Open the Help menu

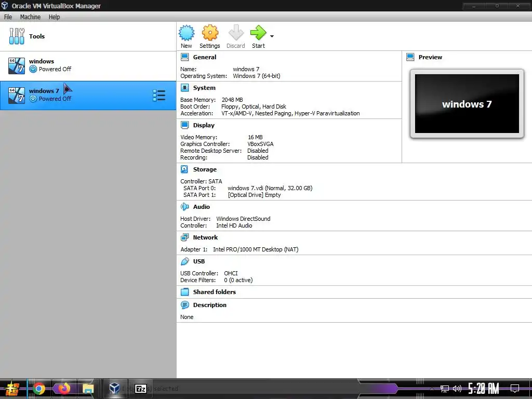54,17
